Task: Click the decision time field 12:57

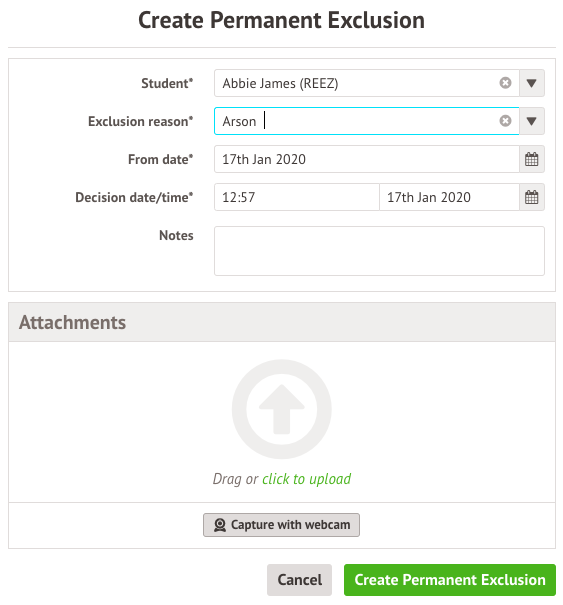Action: (297, 197)
